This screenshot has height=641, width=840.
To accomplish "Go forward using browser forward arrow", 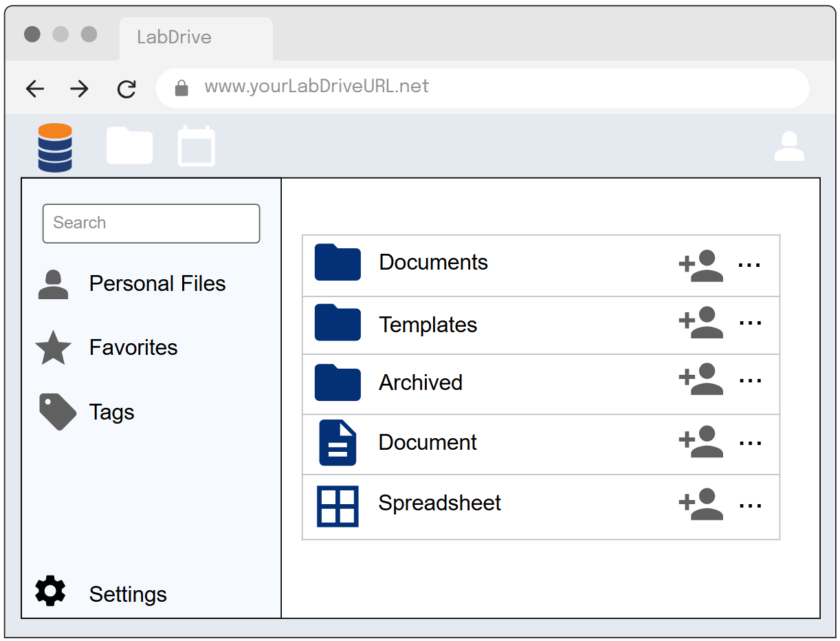I will pos(80,89).
